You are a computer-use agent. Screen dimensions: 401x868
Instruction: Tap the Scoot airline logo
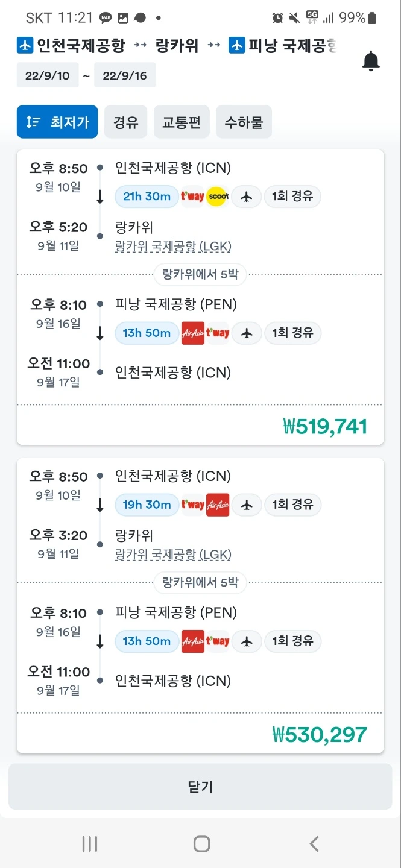pos(216,197)
